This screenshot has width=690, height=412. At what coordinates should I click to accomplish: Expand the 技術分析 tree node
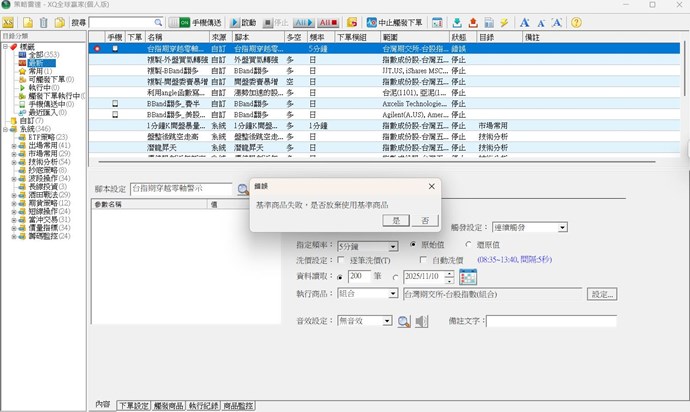tap(13, 161)
